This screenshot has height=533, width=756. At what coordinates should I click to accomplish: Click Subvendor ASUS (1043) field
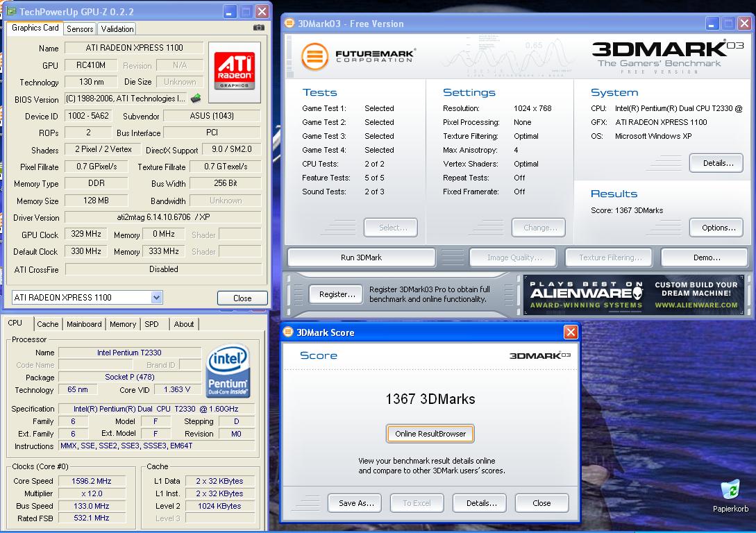[212, 116]
